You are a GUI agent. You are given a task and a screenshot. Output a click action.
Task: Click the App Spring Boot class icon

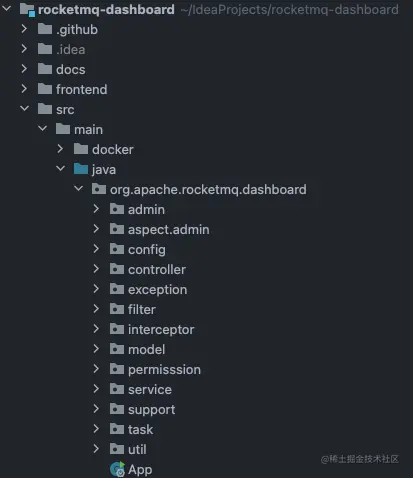(x=117, y=469)
